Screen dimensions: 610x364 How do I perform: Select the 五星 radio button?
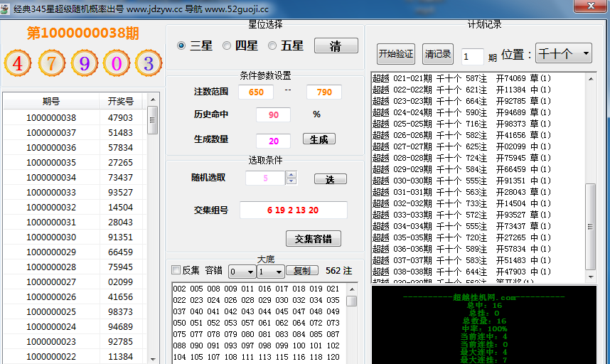pyautogui.click(x=272, y=45)
